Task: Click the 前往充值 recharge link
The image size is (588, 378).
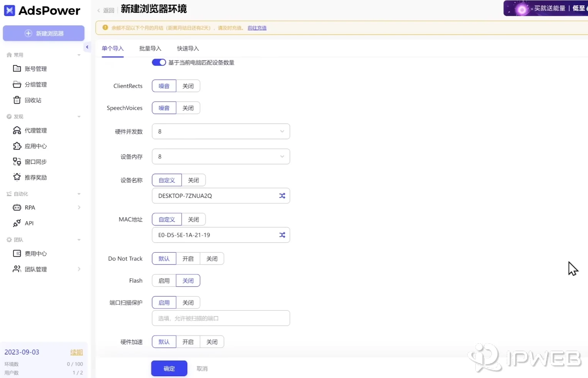Action: click(x=257, y=28)
